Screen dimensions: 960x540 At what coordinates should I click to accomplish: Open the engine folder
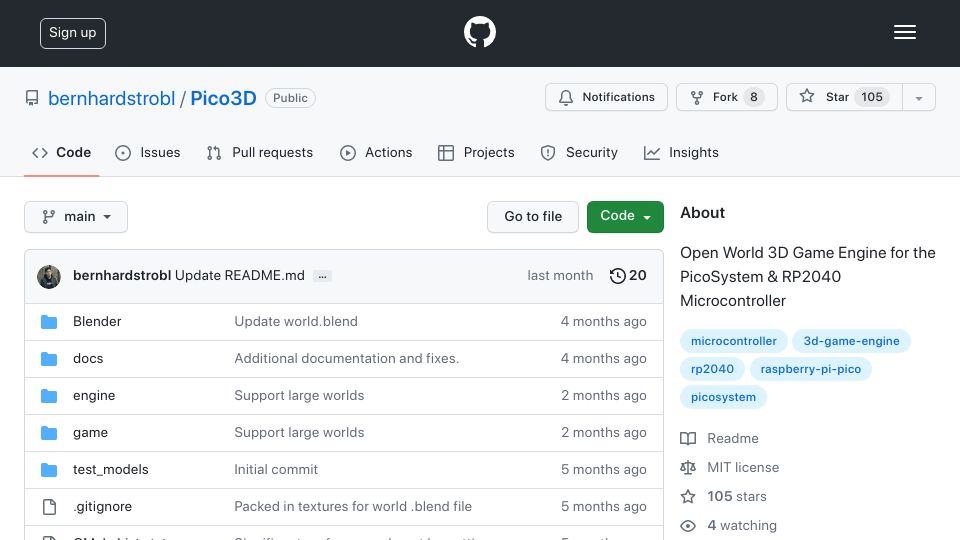coord(94,396)
